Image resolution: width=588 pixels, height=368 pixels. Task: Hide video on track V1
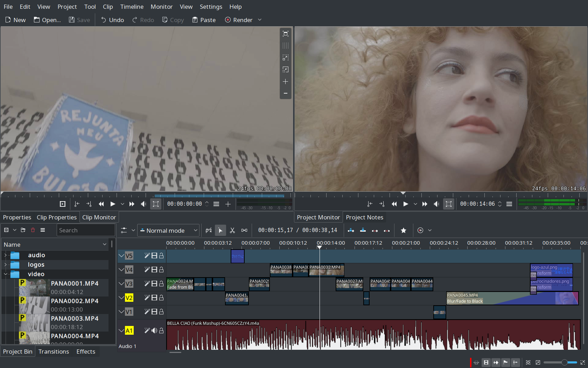coord(154,312)
